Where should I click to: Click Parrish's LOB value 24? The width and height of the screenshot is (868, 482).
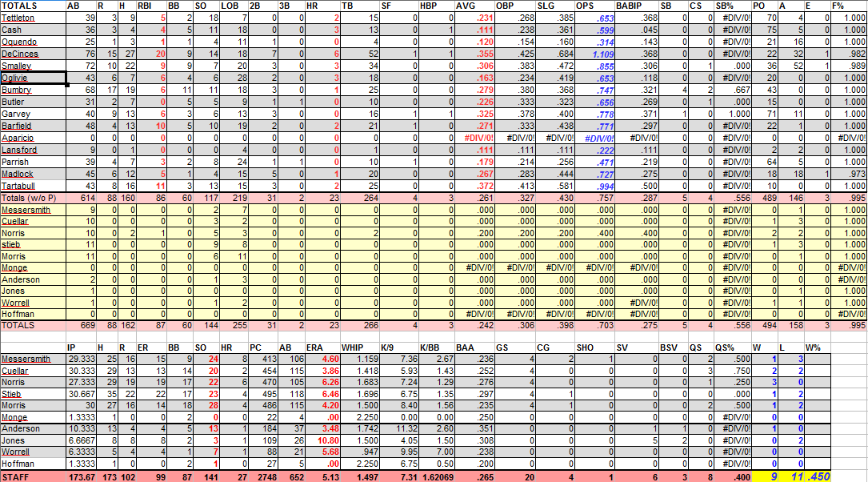(x=234, y=163)
